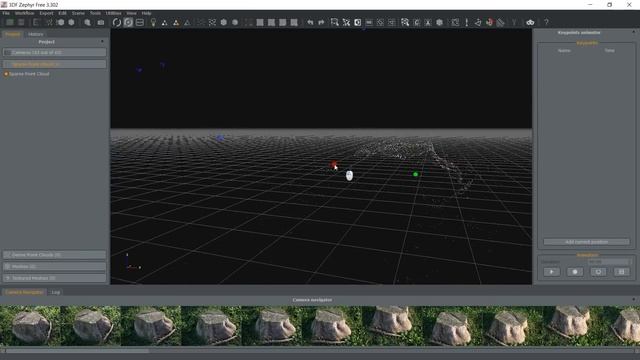This screenshot has height=360, width=640.
Task: Click the white center gizmo handle
Action: click(x=349, y=176)
